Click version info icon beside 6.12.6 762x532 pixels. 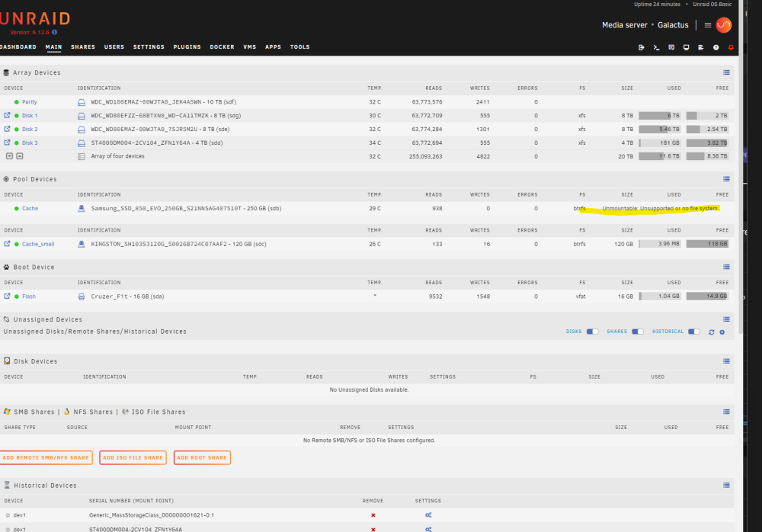click(54, 32)
